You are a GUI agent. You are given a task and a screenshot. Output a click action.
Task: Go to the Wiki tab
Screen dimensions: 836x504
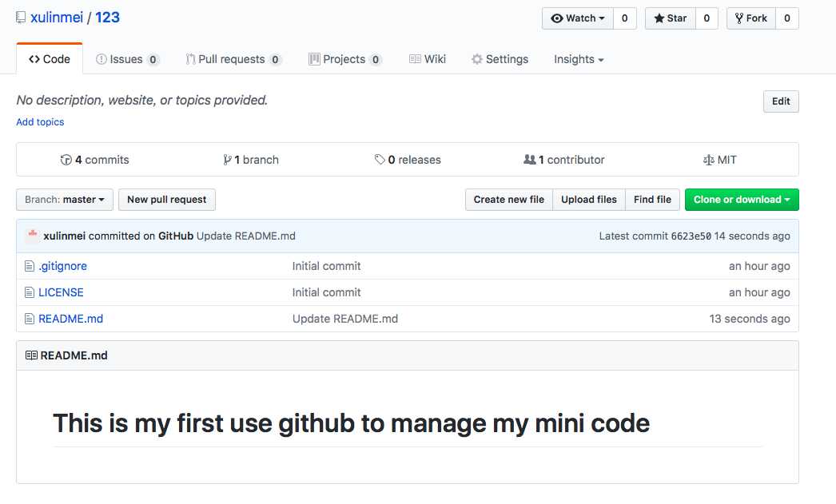[427, 59]
